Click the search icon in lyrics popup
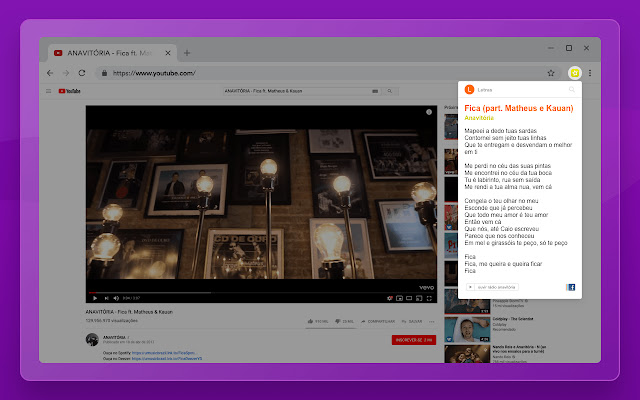The width and height of the screenshot is (640, 400). click(x=572, y=90)
